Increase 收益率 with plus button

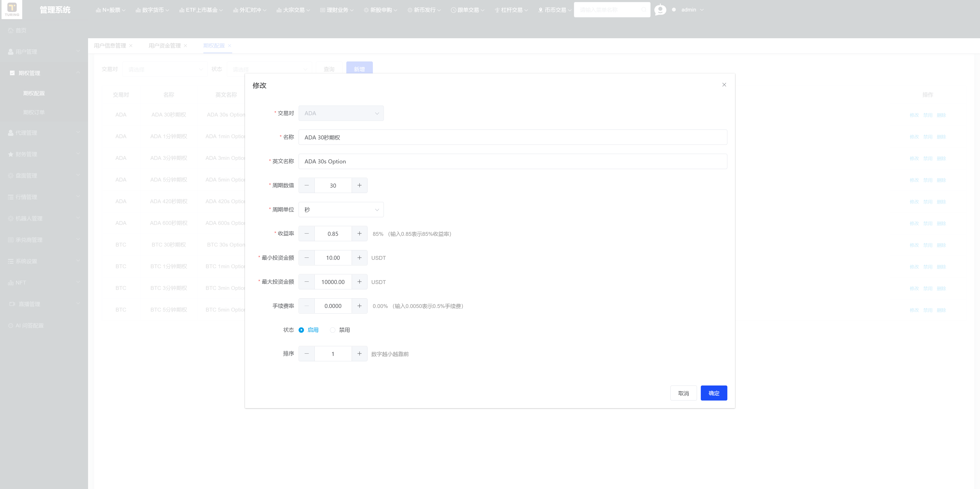[360, 234]
